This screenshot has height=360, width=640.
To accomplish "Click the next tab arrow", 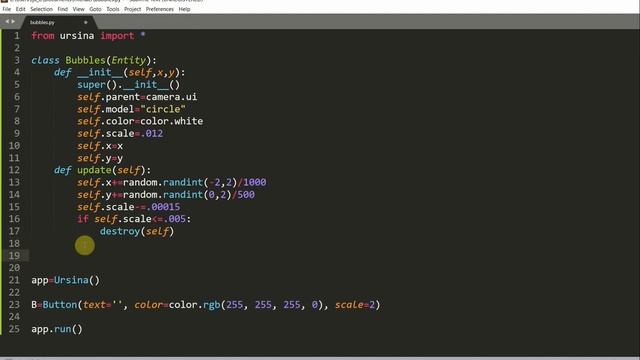I will click(13, 22).
